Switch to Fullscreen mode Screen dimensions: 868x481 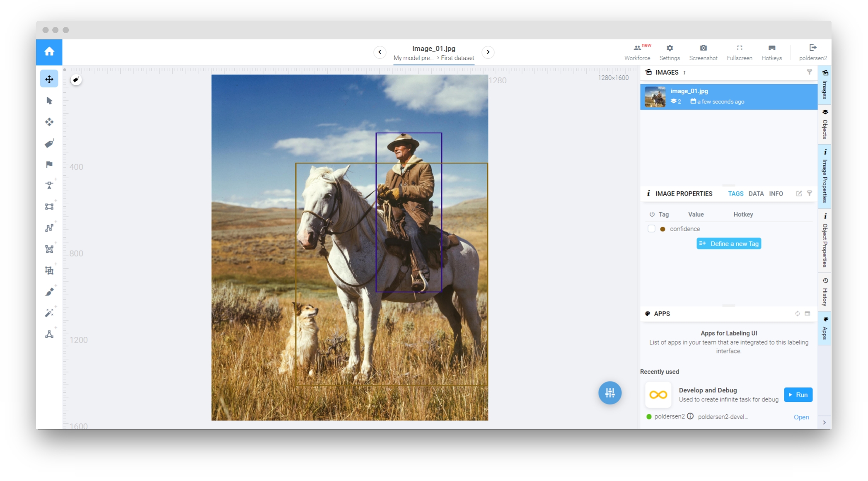[x=739, y=53]
